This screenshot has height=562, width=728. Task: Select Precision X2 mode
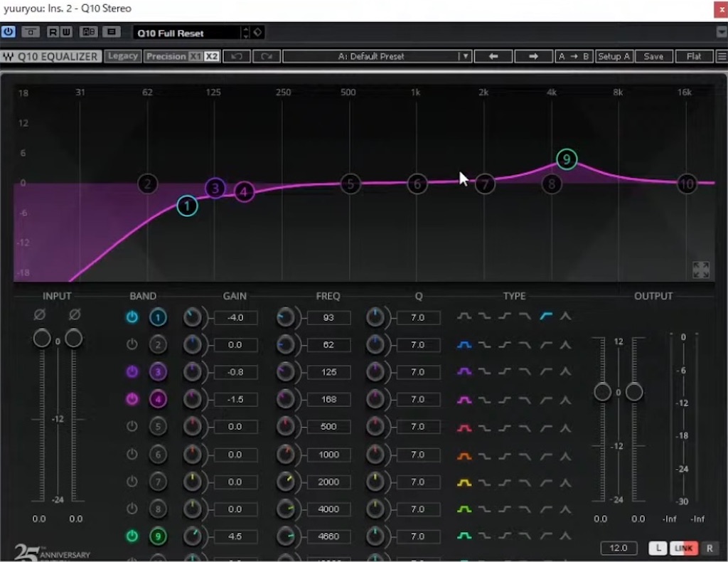pos(211,56)
